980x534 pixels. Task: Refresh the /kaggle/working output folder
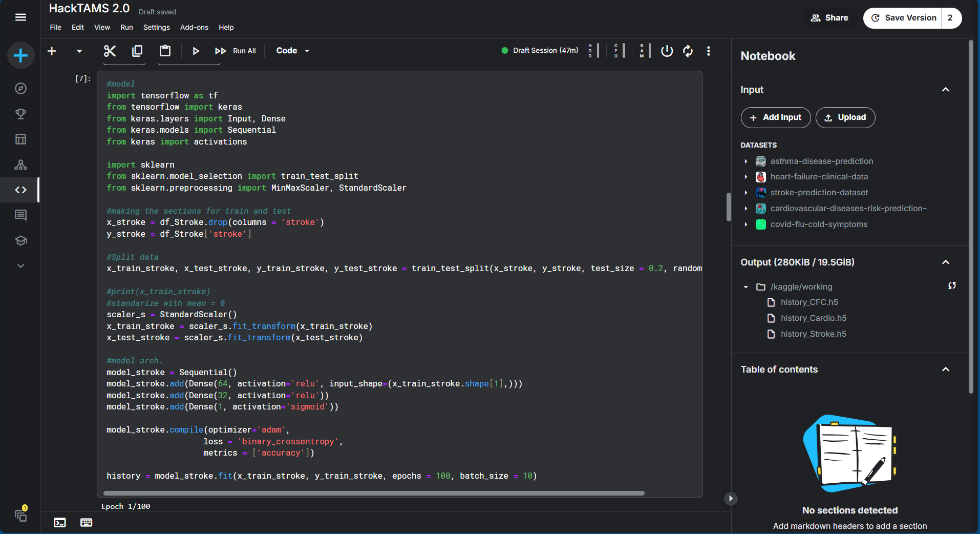(x=952, y=286)
